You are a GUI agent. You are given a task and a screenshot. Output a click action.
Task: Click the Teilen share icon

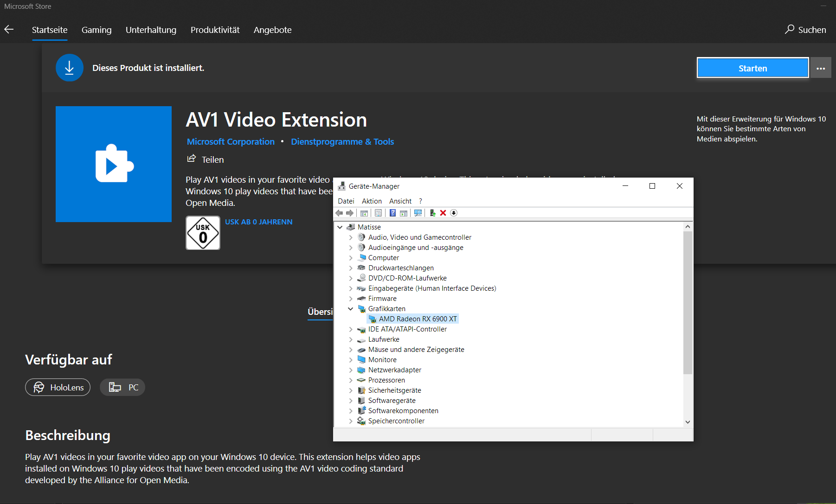tap(191, 159)
